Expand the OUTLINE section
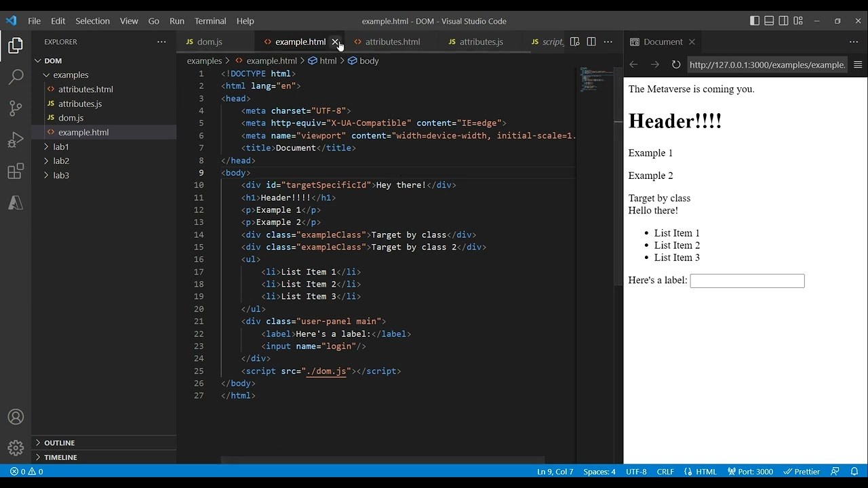 tap(59, 443)
